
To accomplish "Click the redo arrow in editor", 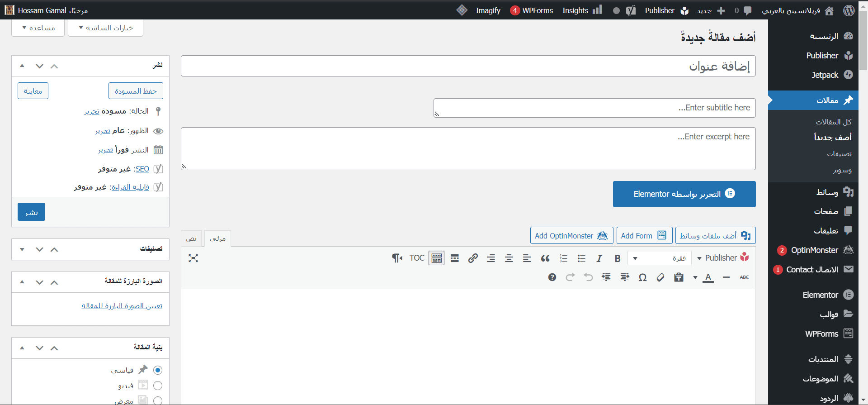I will tap(570, 277).
